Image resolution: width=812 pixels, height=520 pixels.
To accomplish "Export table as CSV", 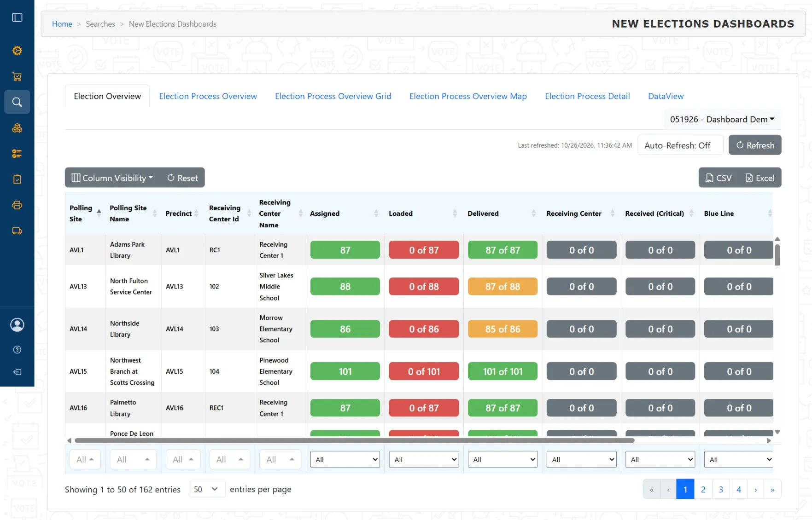I will tap(719, 178).
